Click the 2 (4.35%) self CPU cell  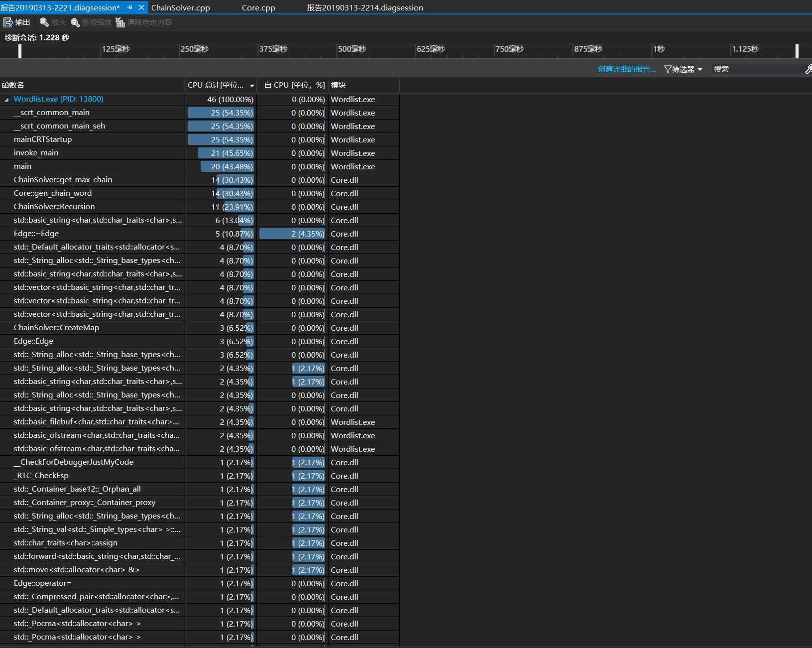(x=293, y=234)
